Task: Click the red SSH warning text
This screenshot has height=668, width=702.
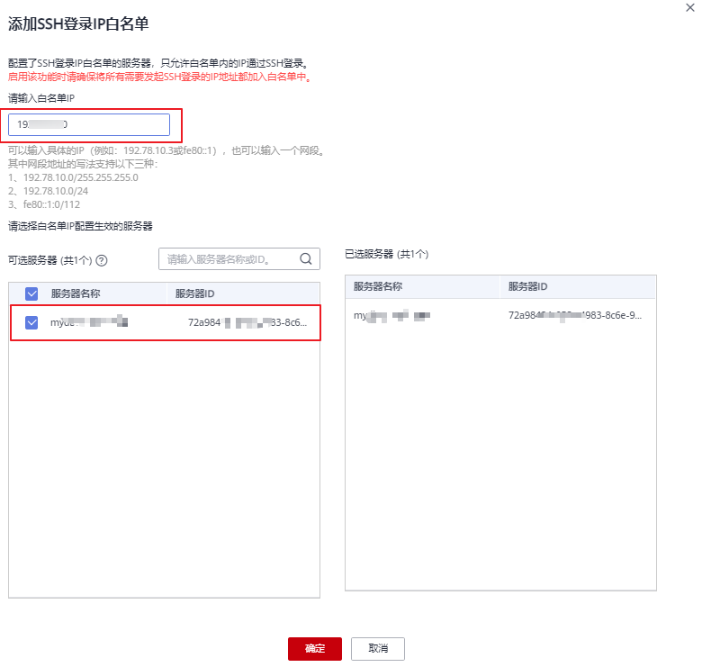Action: 159,77
